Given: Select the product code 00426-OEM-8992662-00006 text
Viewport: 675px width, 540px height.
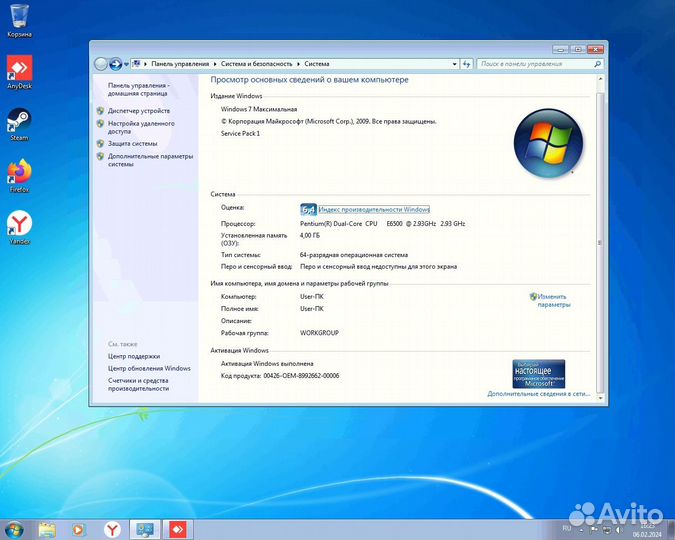Looking at the screenshot, I should [301, 376].
